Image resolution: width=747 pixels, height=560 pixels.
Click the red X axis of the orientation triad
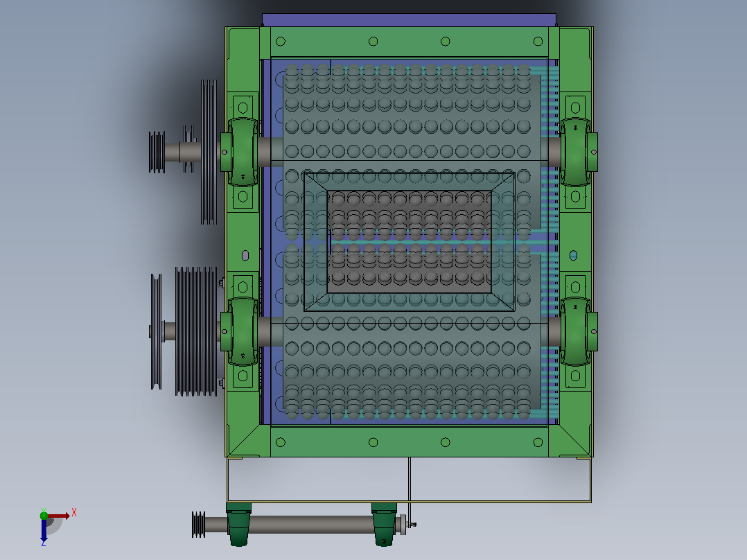point(59,516)
